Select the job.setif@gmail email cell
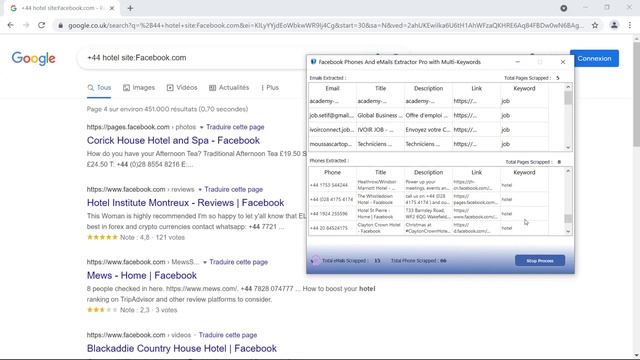Viewport: 640px width, 360px height. (332, 116)
